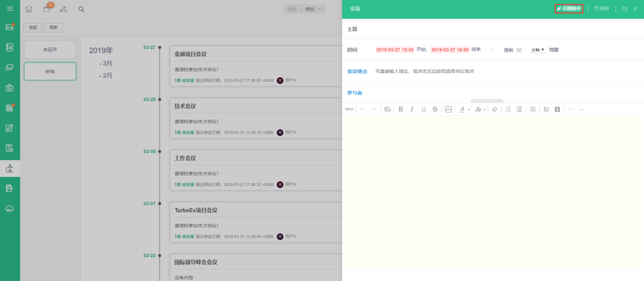Click the 日程助手 button
Viewport: 644px width, 281px height.
click(569, 9)
